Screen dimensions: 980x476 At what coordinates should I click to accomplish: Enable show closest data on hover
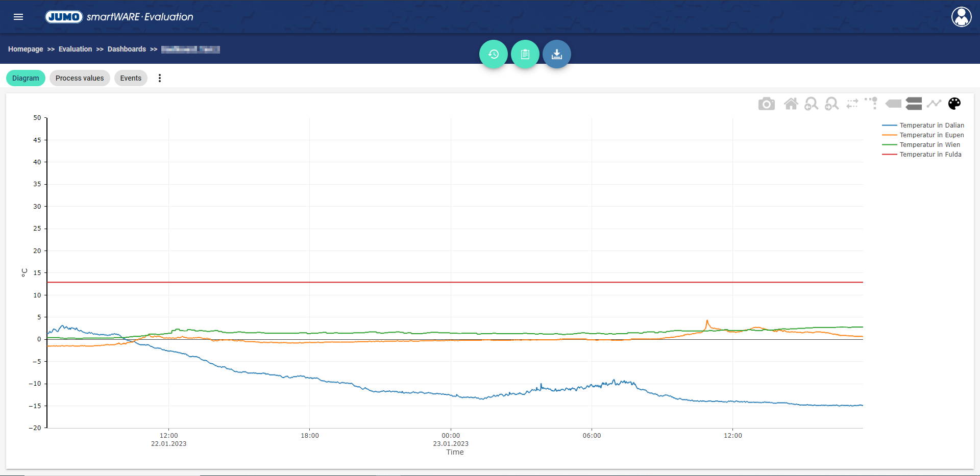[893, 104]
